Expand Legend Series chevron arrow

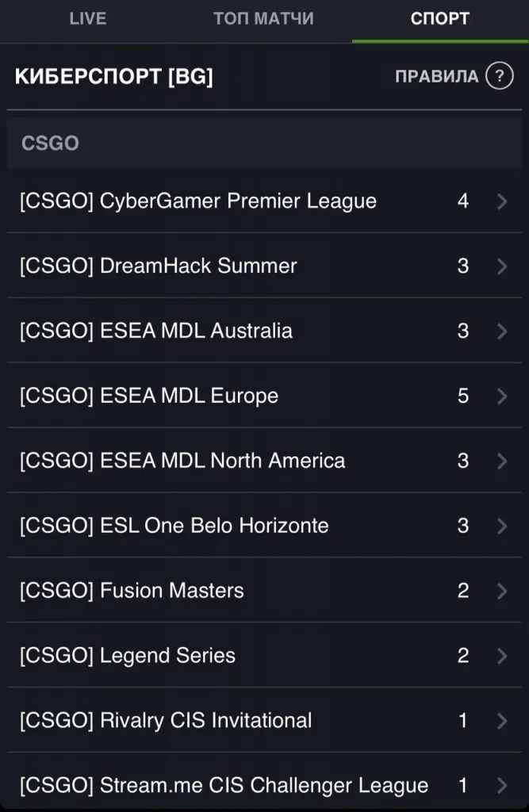point(501,656)
